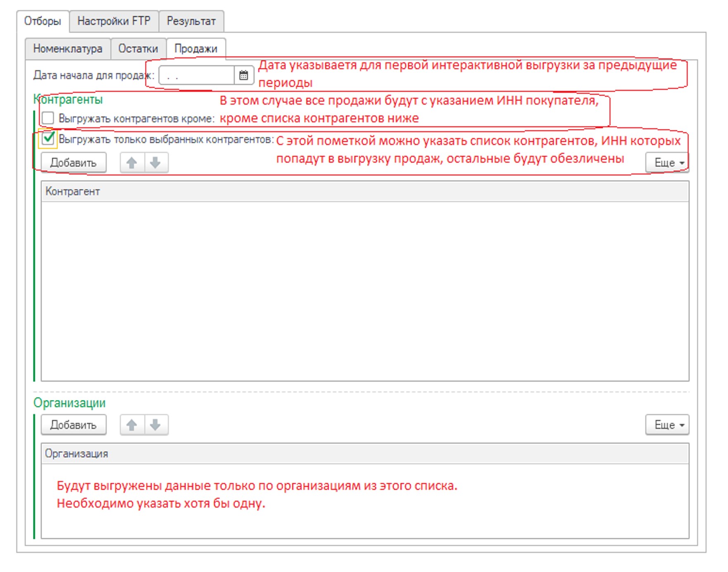Open calendar picker for sales start date
728x572 pixels.
[x=243, y=76]
